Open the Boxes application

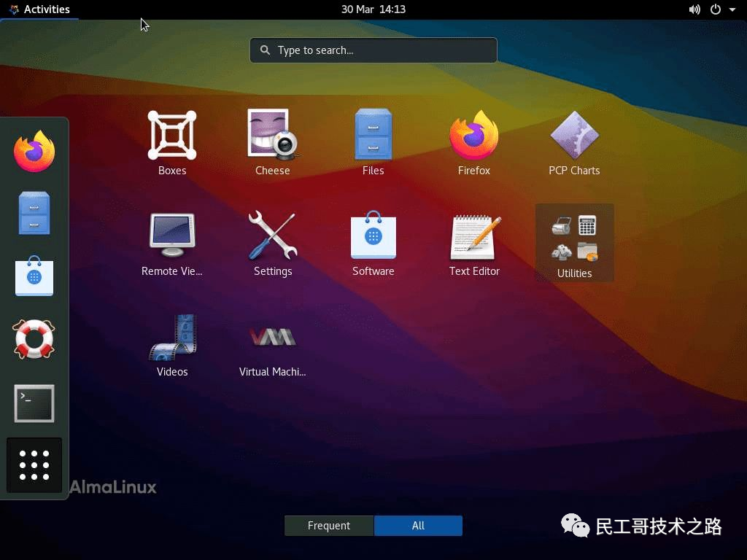pyautogui.click(x=172, y=143)
